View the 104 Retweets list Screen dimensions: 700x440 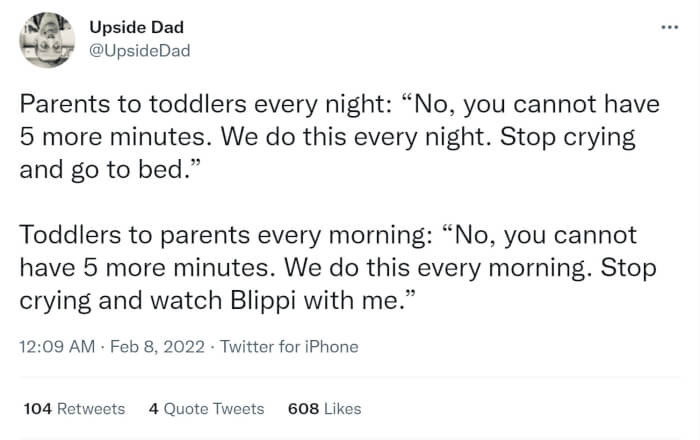click(x=73, y=408)
